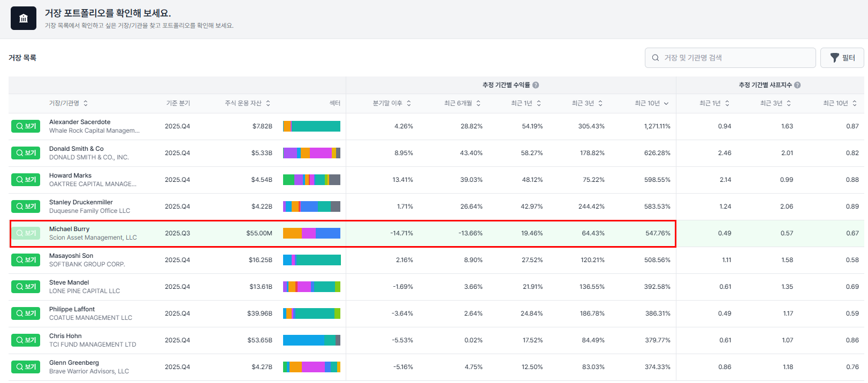Select LONE PINE CAPITAL LLC text
Image resolution: width=868 pixels, height=383 pixels.
point(85,291)
